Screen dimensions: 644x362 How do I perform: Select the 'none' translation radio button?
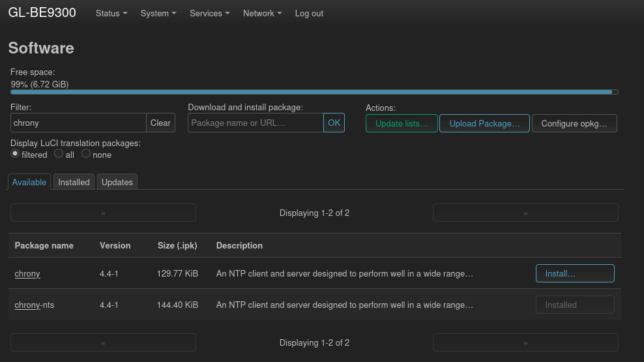(x=86, y=154)
